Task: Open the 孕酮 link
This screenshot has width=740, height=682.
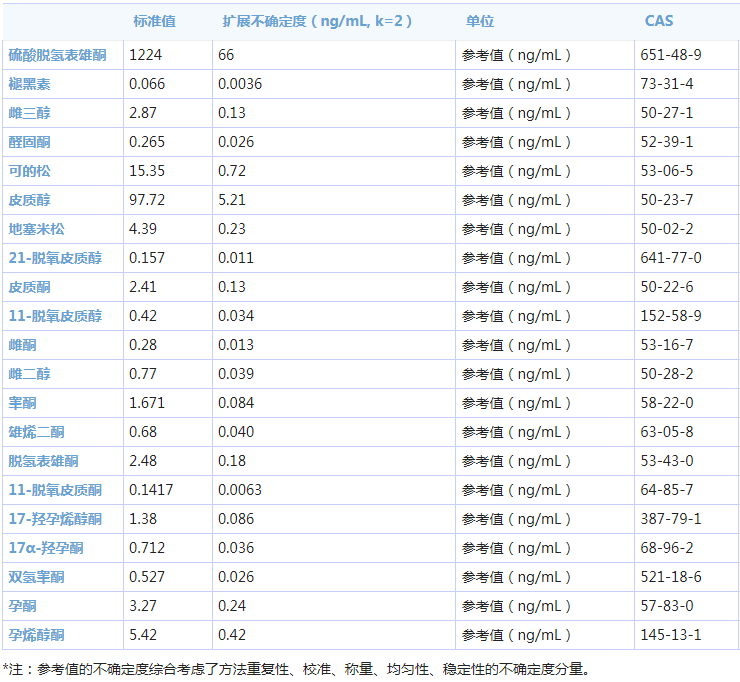Action: pos(22,606)
